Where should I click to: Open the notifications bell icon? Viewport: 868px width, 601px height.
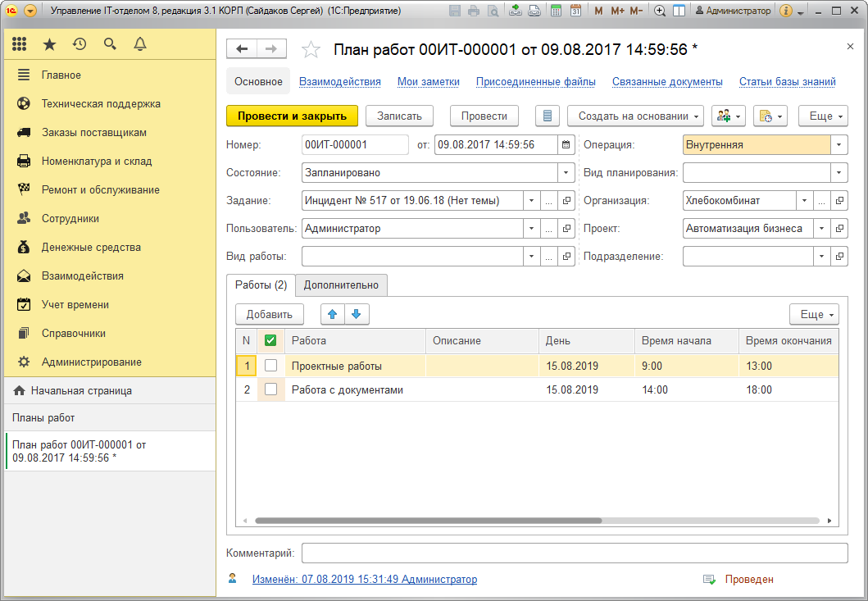tap(140, 44)
